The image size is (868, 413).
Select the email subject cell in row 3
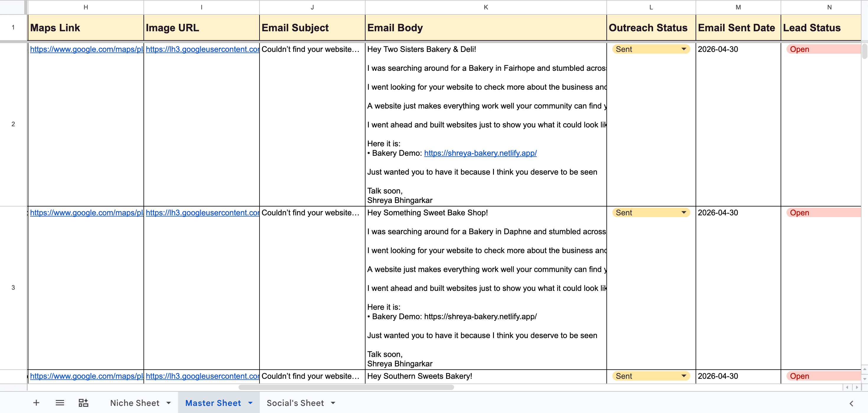(312, 288)
